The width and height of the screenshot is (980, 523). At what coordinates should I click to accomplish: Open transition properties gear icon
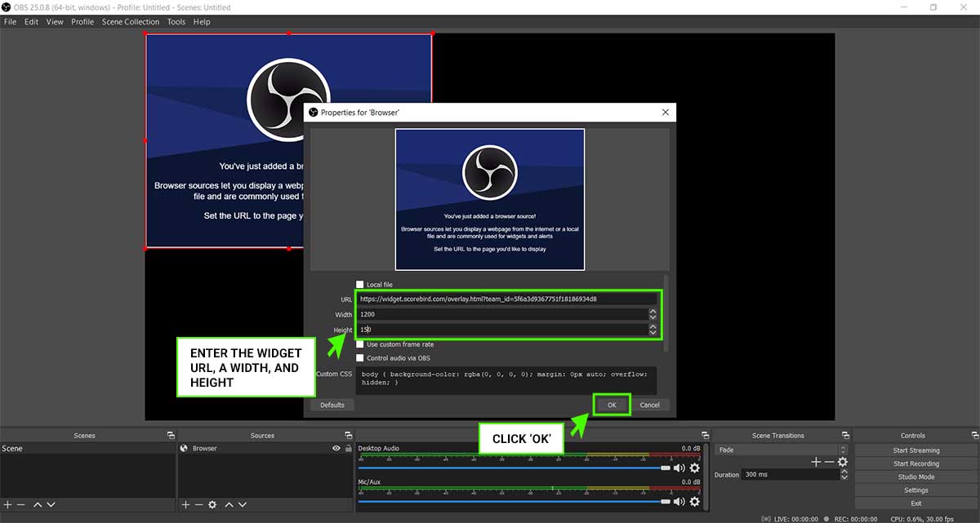[x=843, y=462]
